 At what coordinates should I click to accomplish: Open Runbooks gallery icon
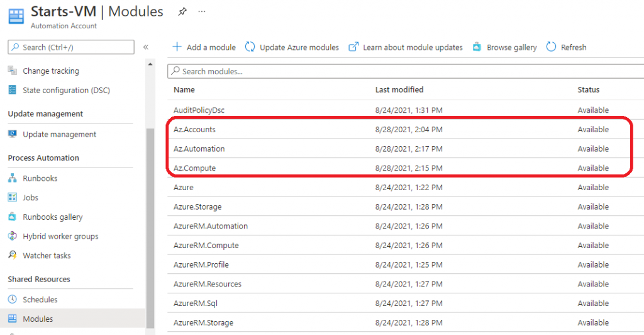(x=13, y=217)
